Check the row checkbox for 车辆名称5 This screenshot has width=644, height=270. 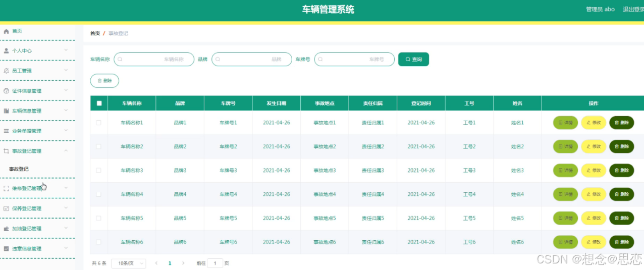coord(98,218)
